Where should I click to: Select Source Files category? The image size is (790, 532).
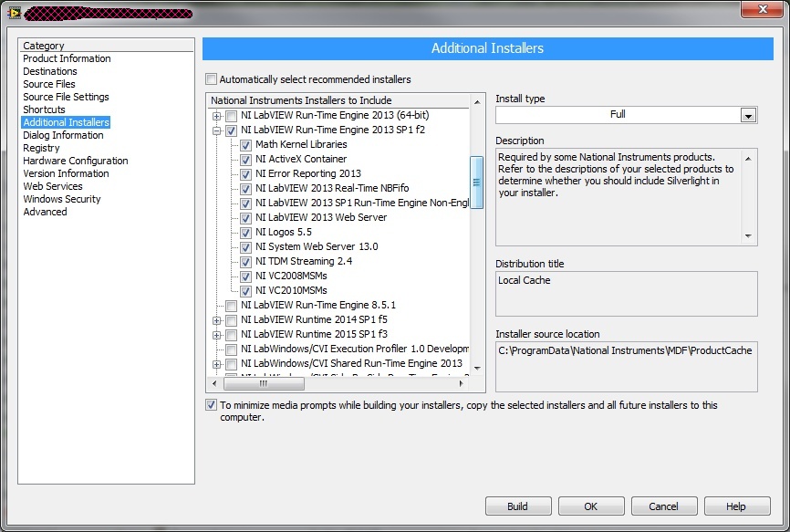click(x=49, y=84)
